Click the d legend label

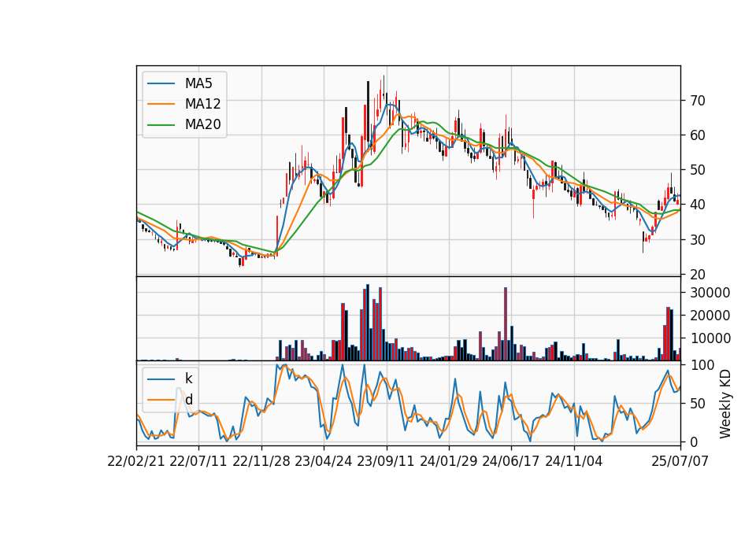[x=189, y=400]
